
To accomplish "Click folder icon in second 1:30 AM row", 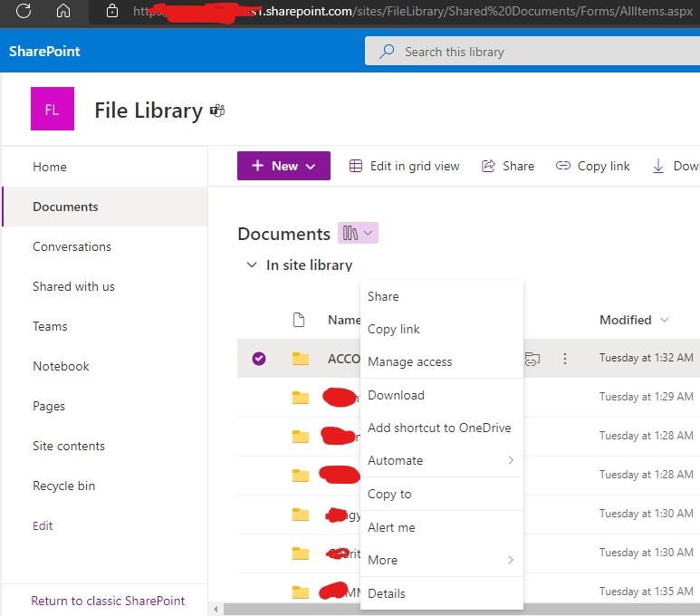I will (x=301, y=553).
